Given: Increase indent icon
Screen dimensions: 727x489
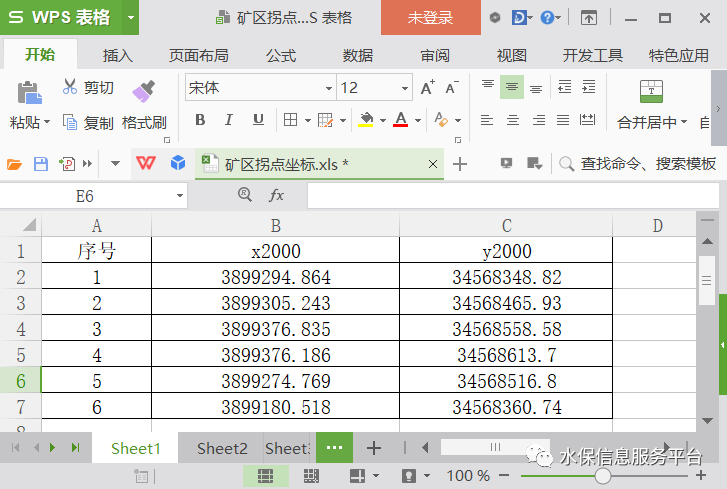Looking at the screenshot, I should [x=589, y=87].
